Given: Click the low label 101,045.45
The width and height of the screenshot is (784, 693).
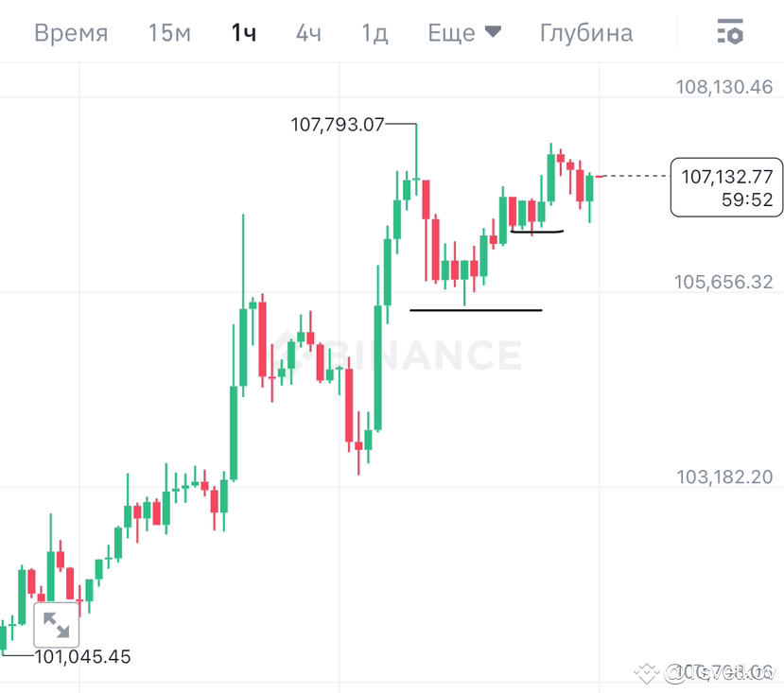Looking at the screenshot, I should pyautogui.click(x=82, y=656).
